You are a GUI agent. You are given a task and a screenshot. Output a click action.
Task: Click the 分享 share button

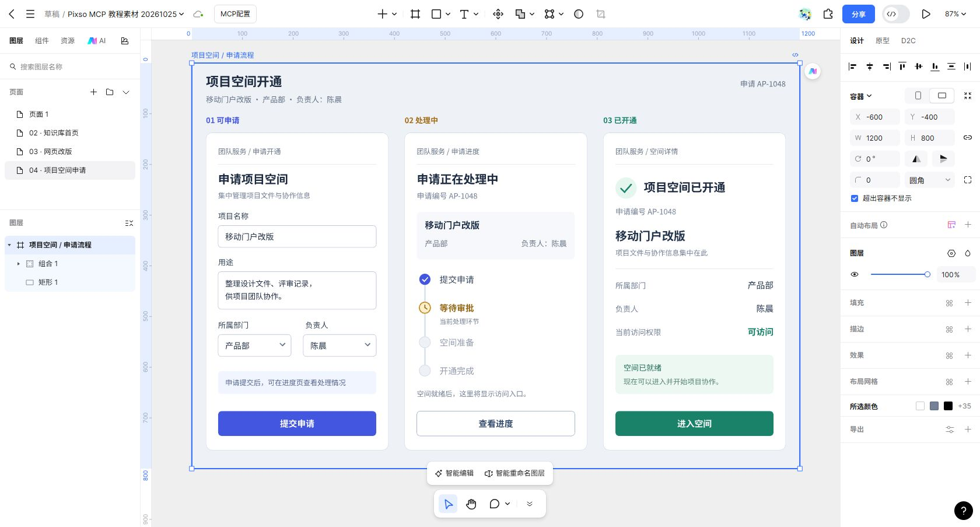[859, 14]
